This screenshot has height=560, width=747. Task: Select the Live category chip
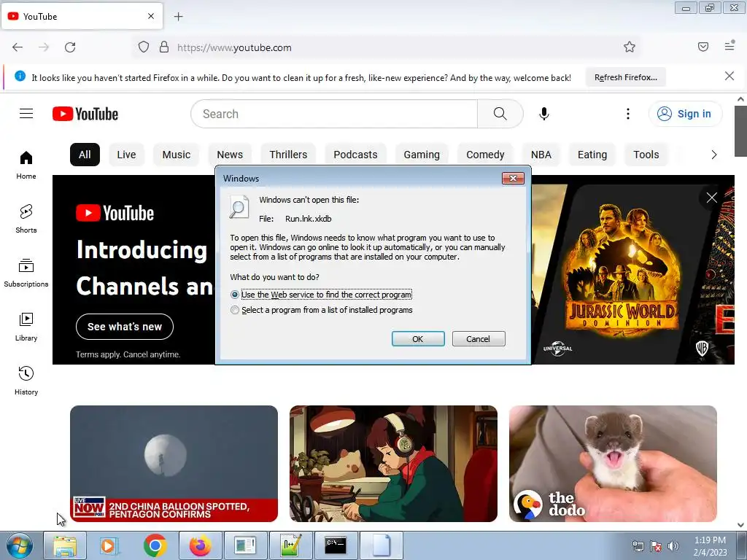point(126,155)
